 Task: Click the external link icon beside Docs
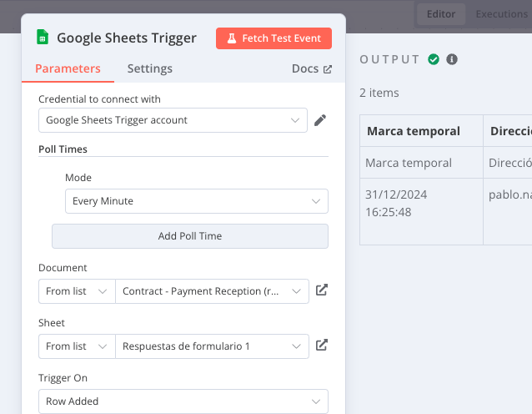tap(328, 69)
